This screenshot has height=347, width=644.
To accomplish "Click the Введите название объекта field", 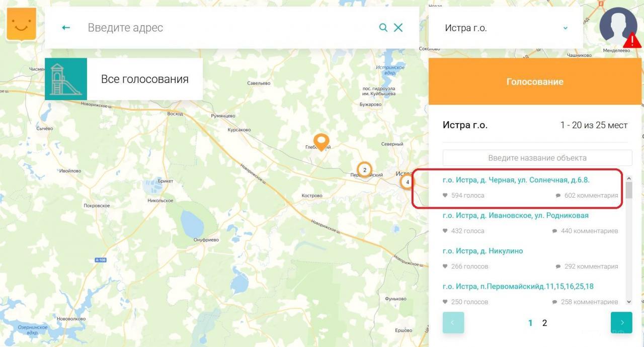I will point(537,158).
